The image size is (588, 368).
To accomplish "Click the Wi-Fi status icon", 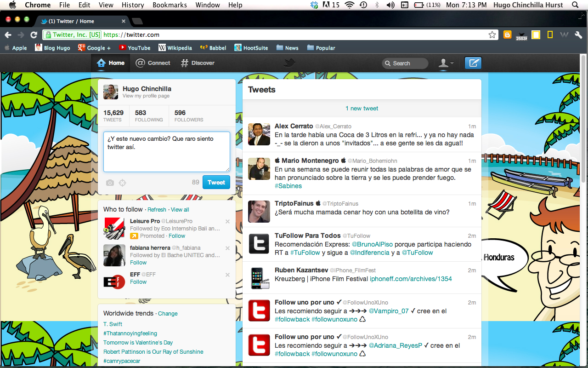I will (350, 5).
